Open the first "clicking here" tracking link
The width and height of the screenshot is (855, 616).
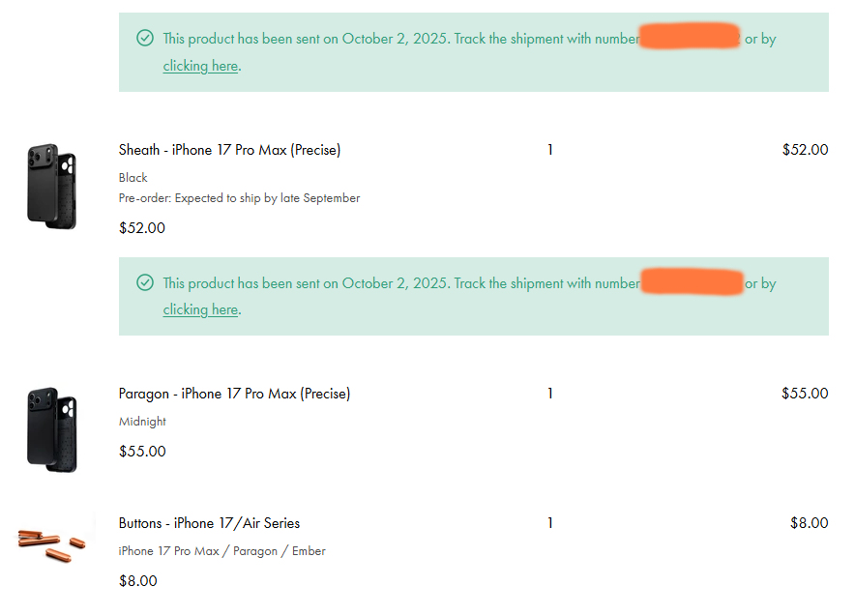tap(200, 66)
